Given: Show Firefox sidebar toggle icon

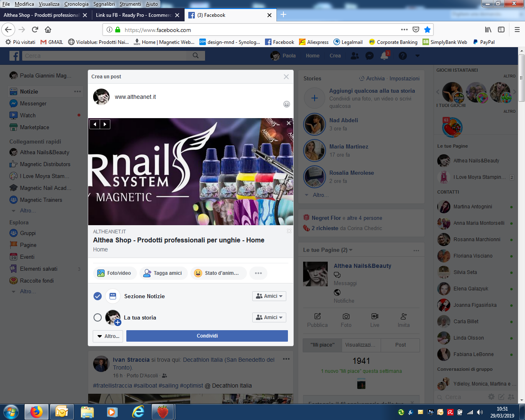Looking at the screenshot, I should click(501, 30).
